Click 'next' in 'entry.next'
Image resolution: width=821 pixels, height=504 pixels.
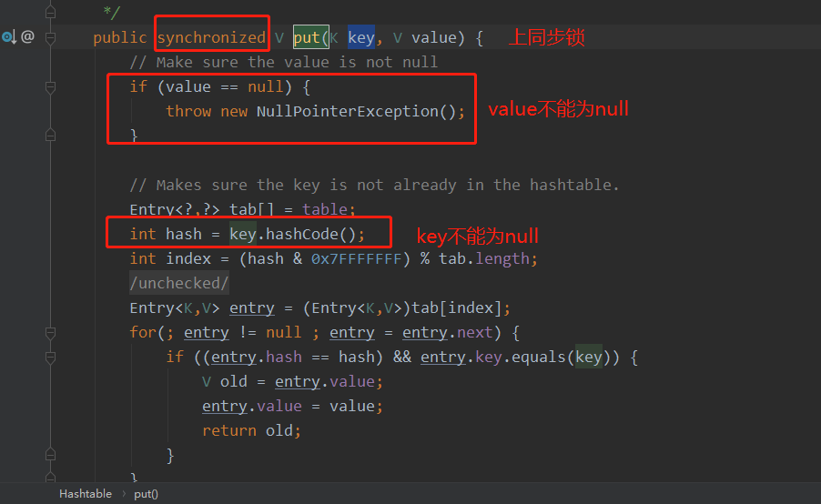point(474,332)
